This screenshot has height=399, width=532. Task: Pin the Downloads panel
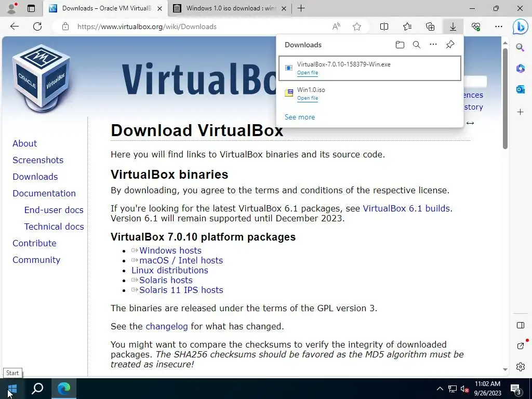450,45
